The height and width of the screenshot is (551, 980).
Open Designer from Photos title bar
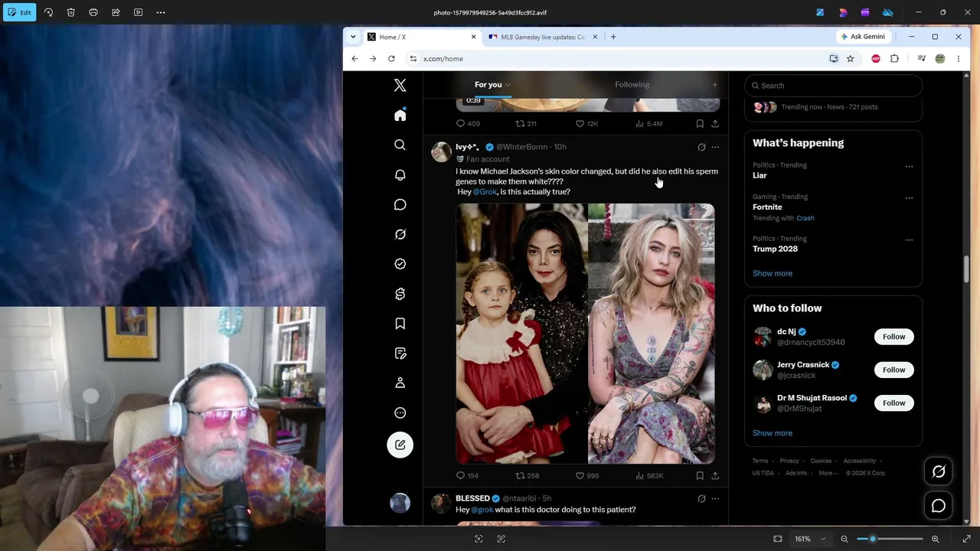coord(843,12)
